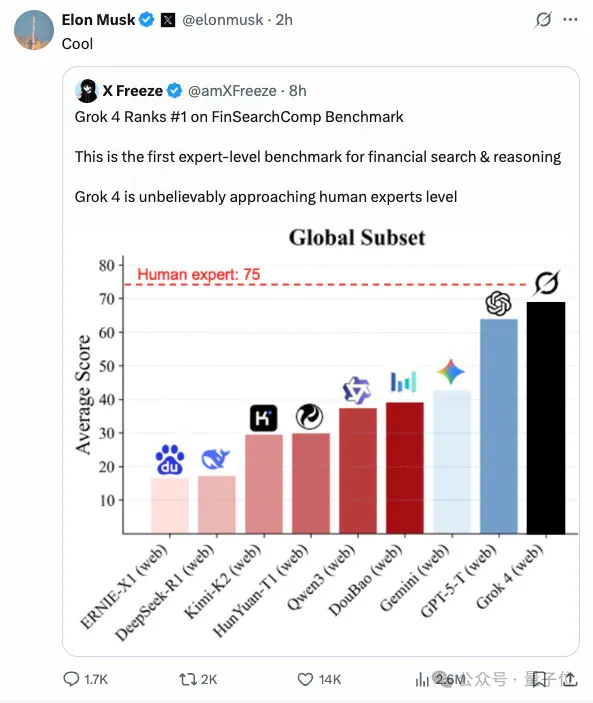
Task: Open the @amXFreeze handle link
Action: [x=232, y=91]
